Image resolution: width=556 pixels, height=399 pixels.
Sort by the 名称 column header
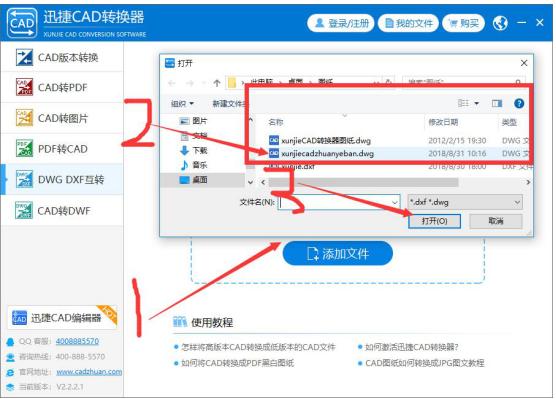pyautogui.click(x=276, y=122)
